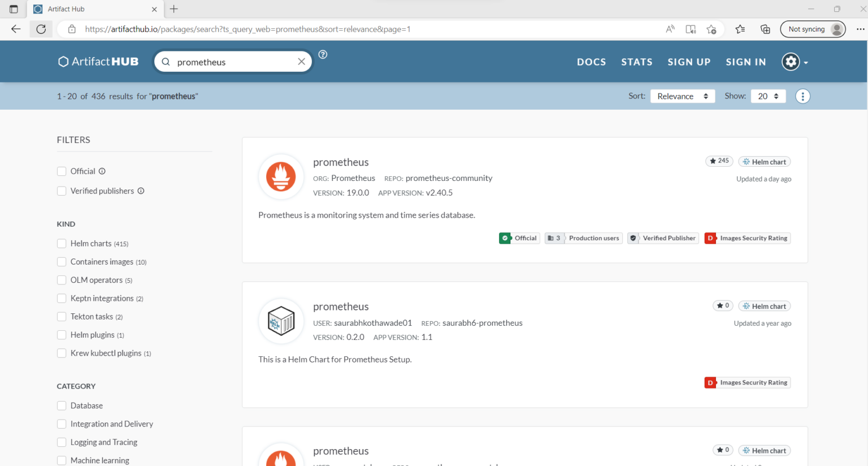The height and width of the screenshot is (466, 868).
Task: Open help via the question mark icon
Action: point(322,54)
